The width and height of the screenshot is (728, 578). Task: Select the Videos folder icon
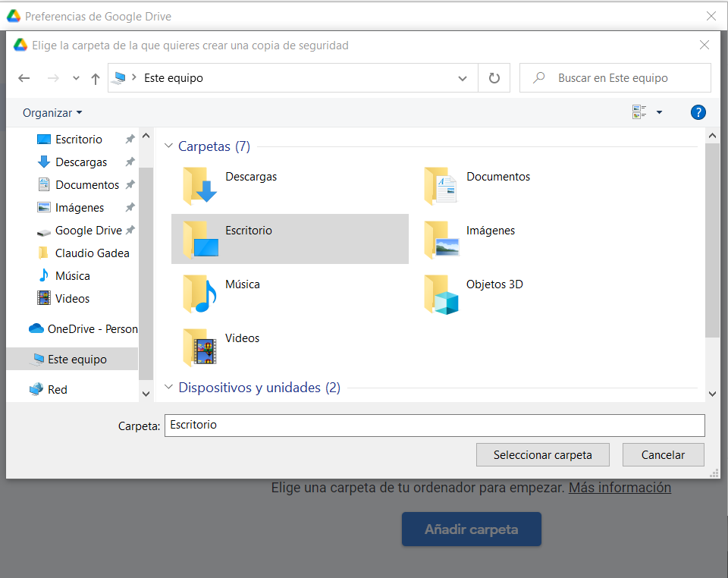[199, 347]
